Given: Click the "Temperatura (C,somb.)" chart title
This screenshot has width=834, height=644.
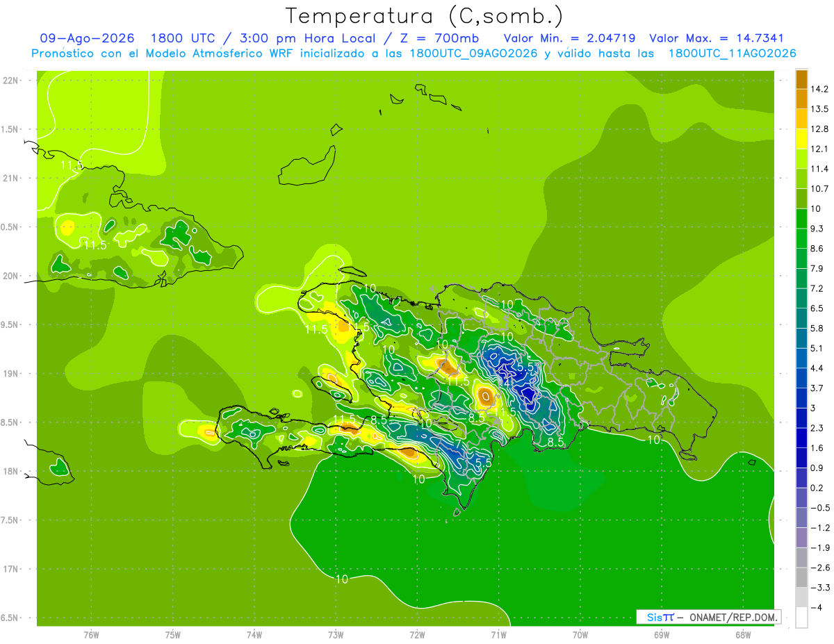Looking at the screenshot, I should [424, 16].
